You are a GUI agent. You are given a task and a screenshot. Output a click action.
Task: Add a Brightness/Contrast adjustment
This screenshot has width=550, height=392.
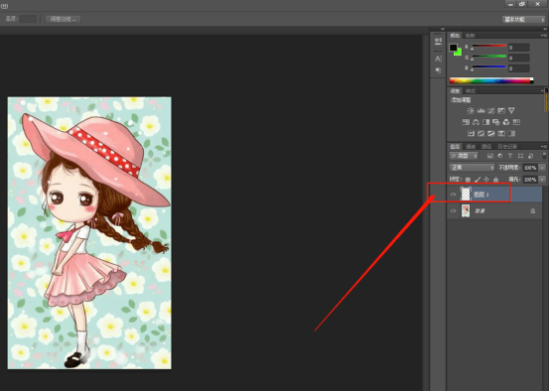click(471, 111)
